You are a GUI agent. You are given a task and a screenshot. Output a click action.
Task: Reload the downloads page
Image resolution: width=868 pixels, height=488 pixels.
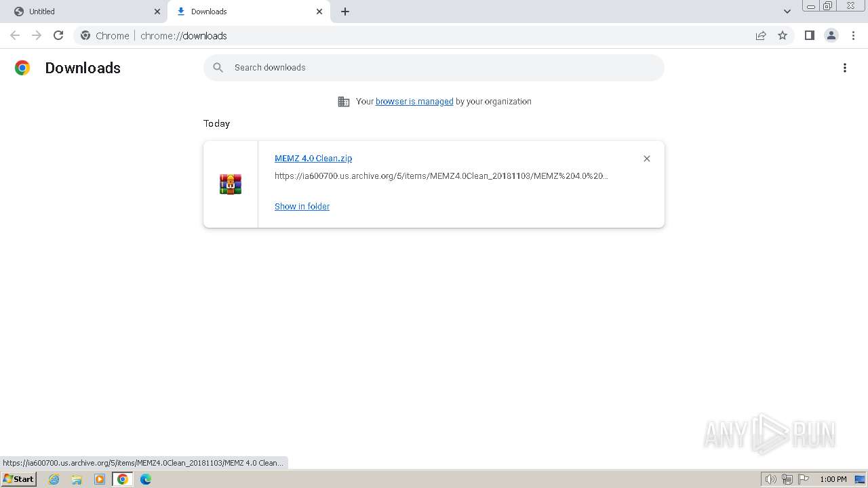[x=58, y=35]
